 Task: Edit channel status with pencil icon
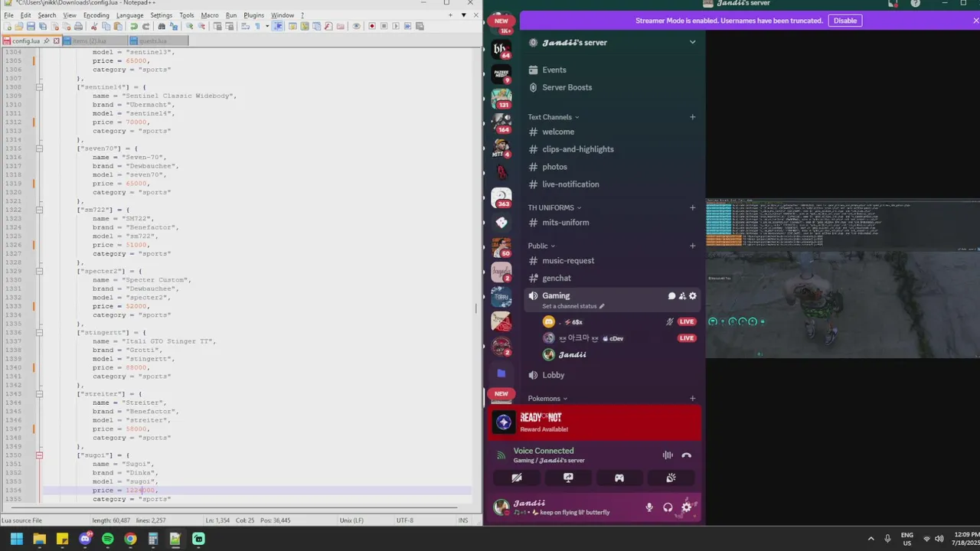click(602, 306)
